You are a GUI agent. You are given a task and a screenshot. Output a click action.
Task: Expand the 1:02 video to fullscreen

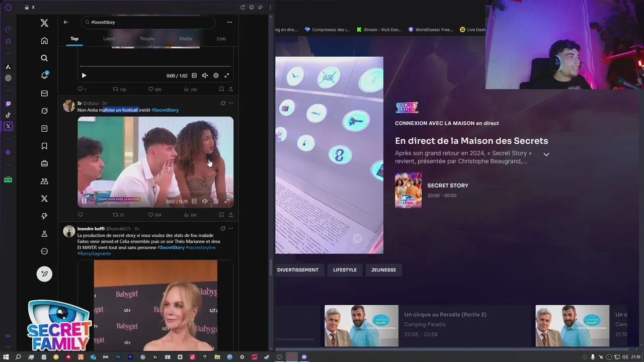227,75
